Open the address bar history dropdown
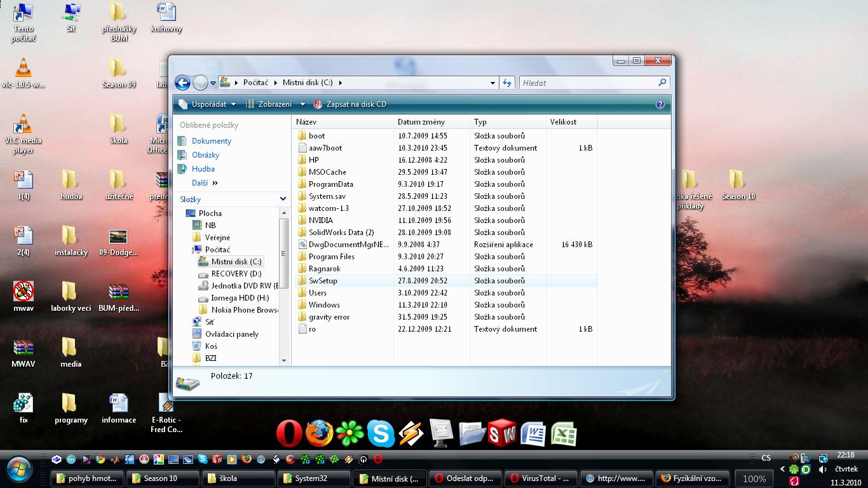 tap(492, 83)
